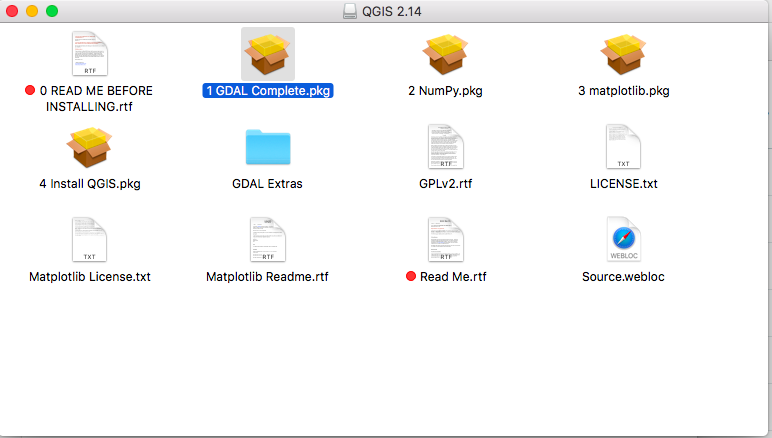Select the GDAL Extras folder icon

point(268,147)
